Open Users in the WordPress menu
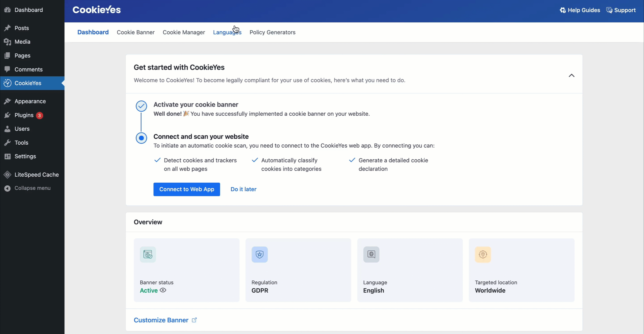 (x=32, y=129)
